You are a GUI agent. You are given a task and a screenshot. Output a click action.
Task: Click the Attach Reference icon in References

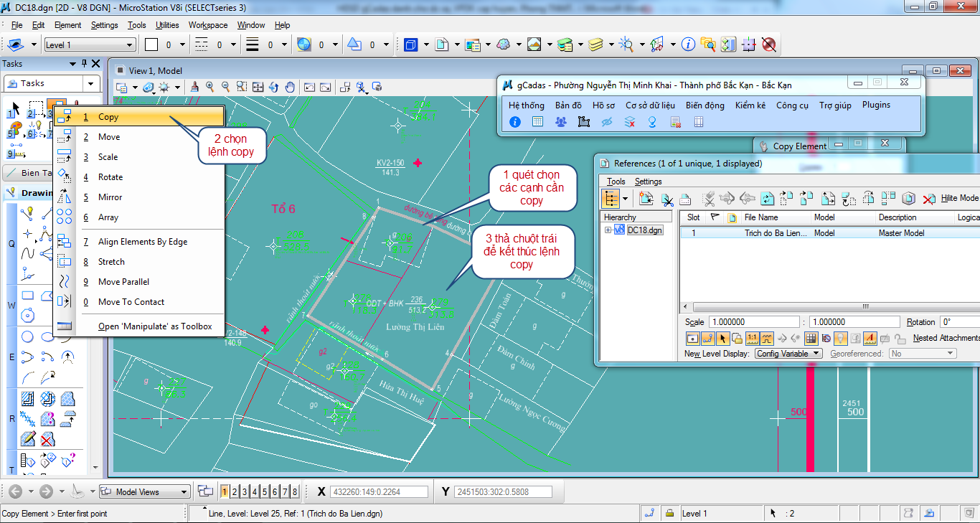coord(646,199)
